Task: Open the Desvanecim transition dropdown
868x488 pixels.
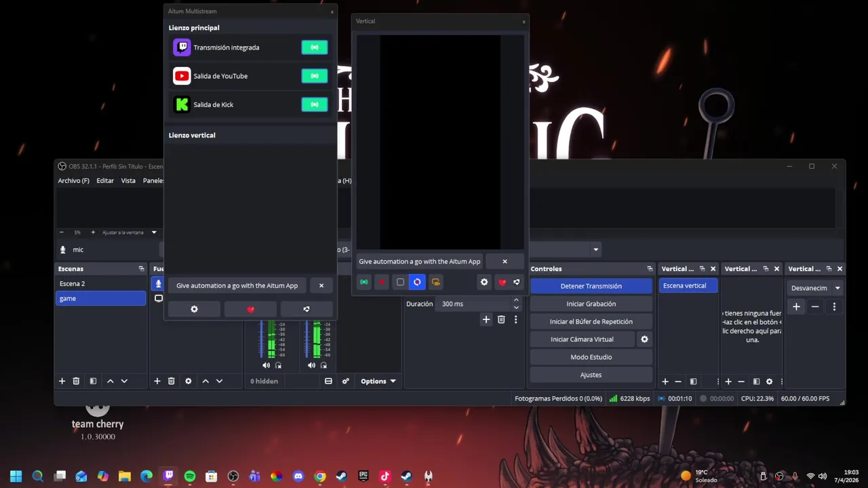Action: pos(816,288)
